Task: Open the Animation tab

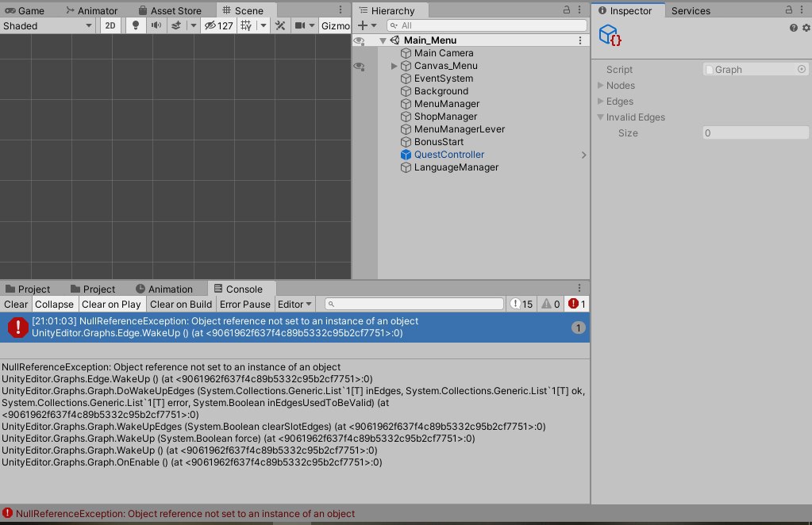Action: 164,289
